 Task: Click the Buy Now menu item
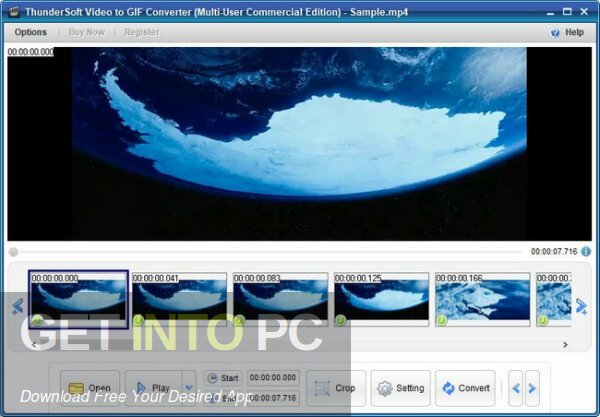(86, 32)
